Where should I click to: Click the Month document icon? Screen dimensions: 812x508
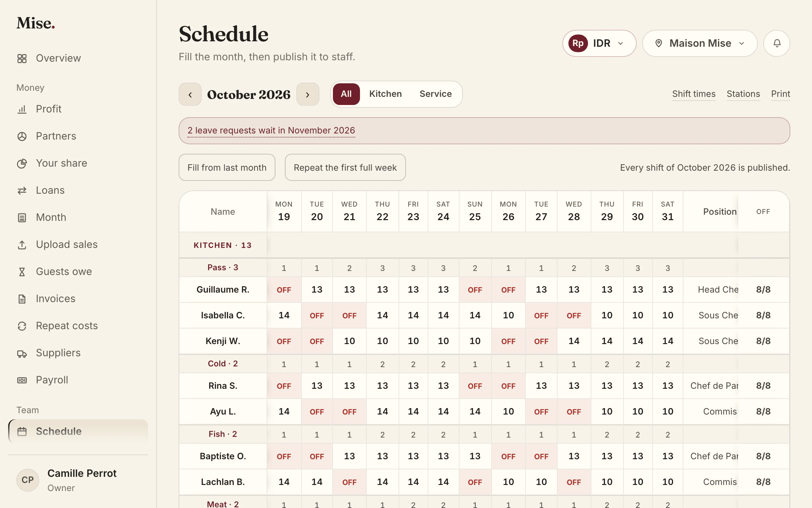pyautogui.click(x=22, y=217)
